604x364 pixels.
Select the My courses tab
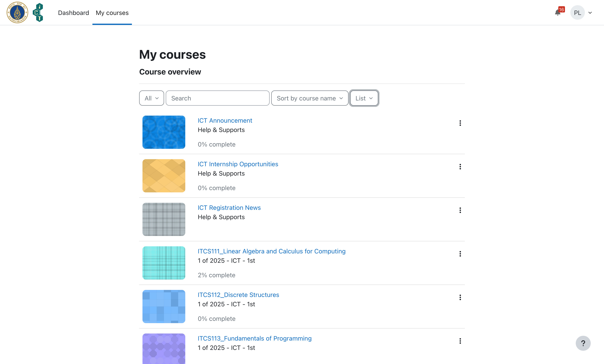click(x=112, y=13)
